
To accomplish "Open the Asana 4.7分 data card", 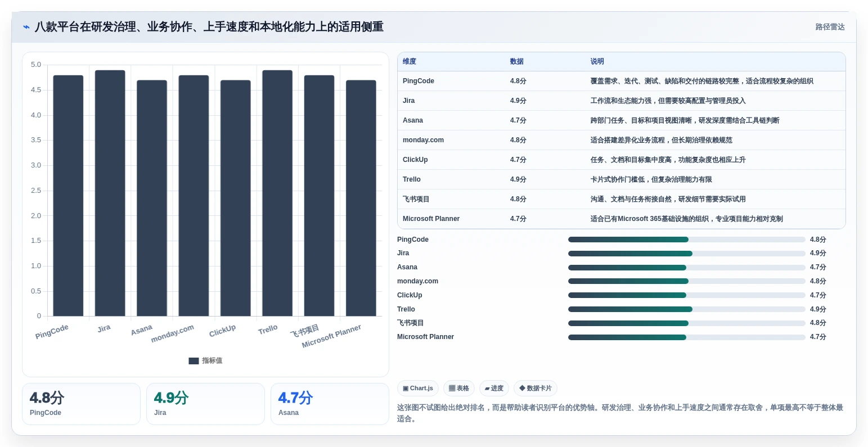I will [330, 404].
